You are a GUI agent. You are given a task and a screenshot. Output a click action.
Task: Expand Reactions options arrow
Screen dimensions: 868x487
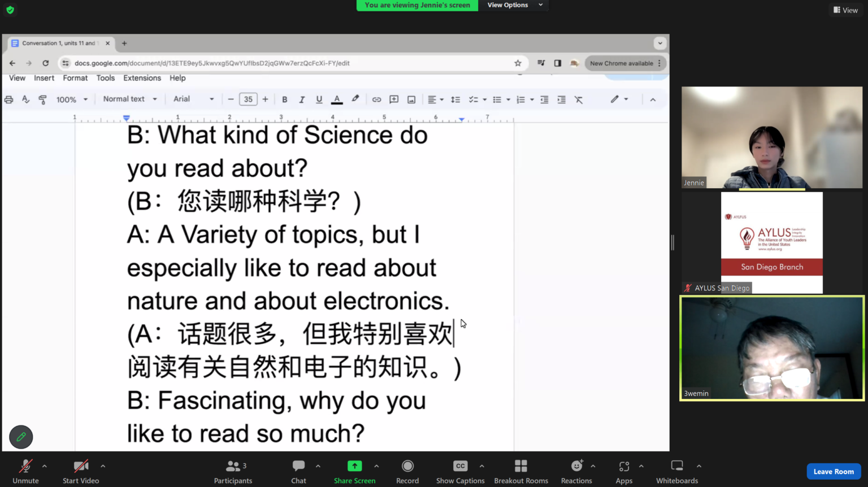(593, 466)
